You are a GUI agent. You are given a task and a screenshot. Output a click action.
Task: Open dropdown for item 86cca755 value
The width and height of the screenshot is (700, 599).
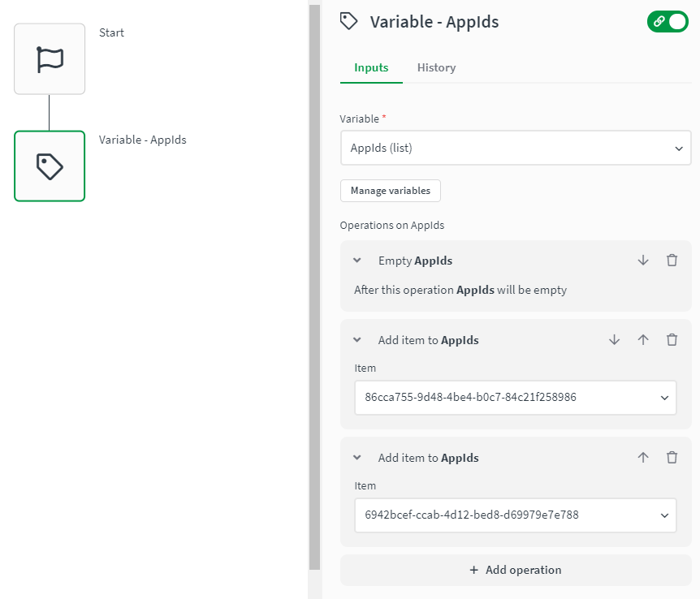[x=664, y=398]
